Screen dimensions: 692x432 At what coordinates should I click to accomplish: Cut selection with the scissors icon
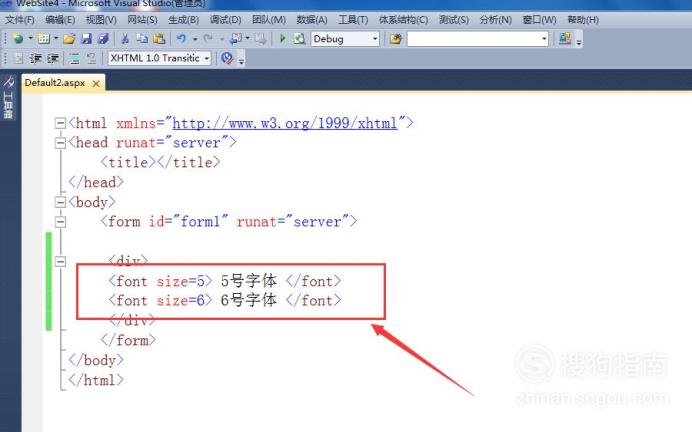[x=125, y=39]
